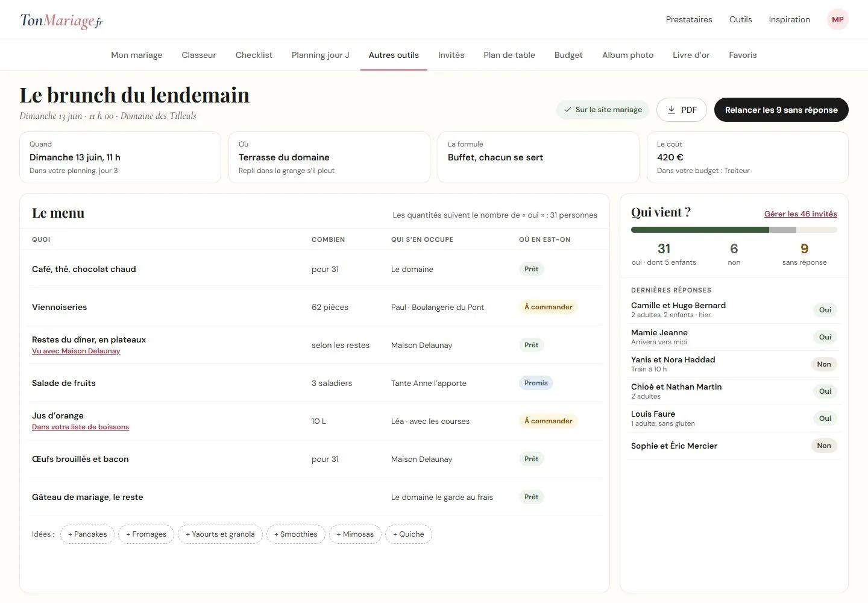Open the Outils menu
Image resolution: width=868 pixels, height=603 pixels.
tap(740, 19)
